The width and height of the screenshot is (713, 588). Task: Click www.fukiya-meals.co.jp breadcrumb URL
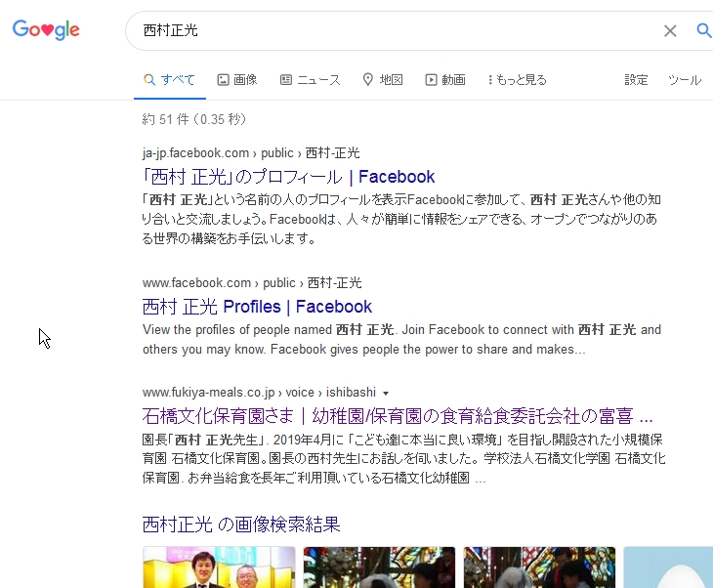[259, 392]
